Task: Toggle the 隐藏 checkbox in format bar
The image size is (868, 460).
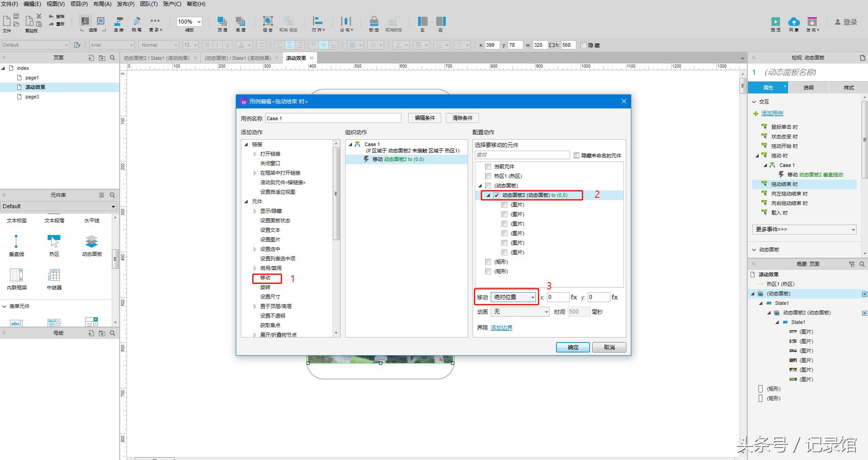Action: point(583,45)
